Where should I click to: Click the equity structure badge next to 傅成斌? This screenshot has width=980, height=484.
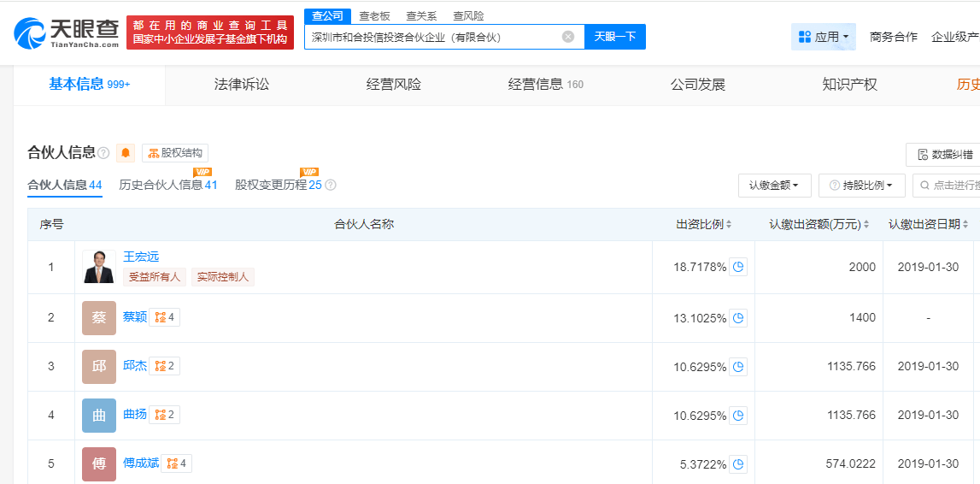tap(176, 463)
